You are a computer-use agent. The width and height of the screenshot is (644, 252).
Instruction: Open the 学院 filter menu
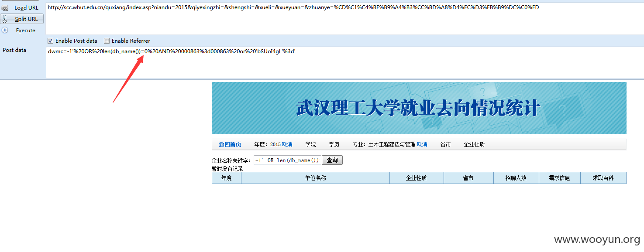[x=310, y=144]
